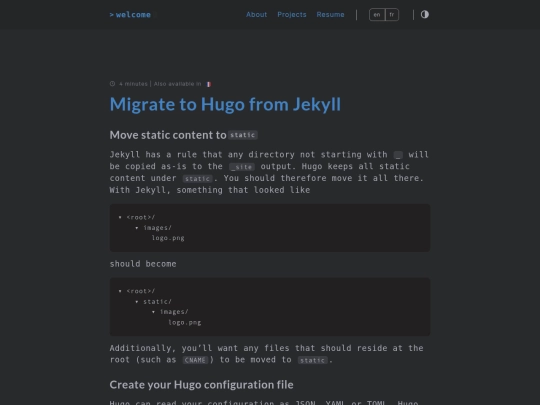Toggle the dark/light theme contrast icon
The image size is (540, 405).
425,14
